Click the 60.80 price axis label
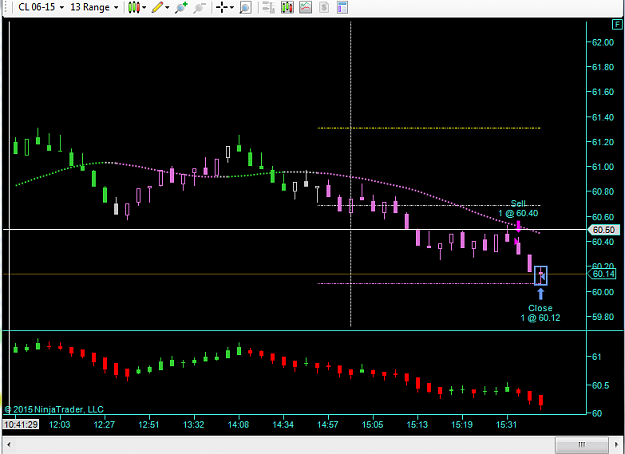625x454 pixels. click(x=603, y=192)
